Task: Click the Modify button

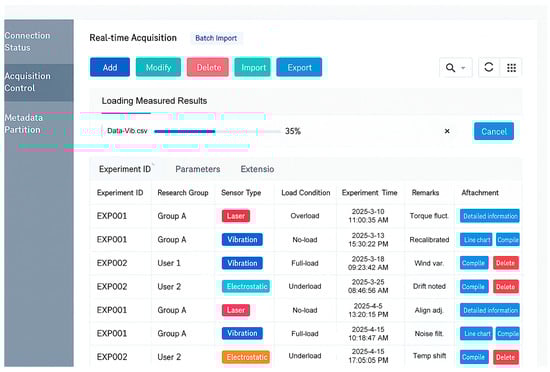Action: (158, 67)
